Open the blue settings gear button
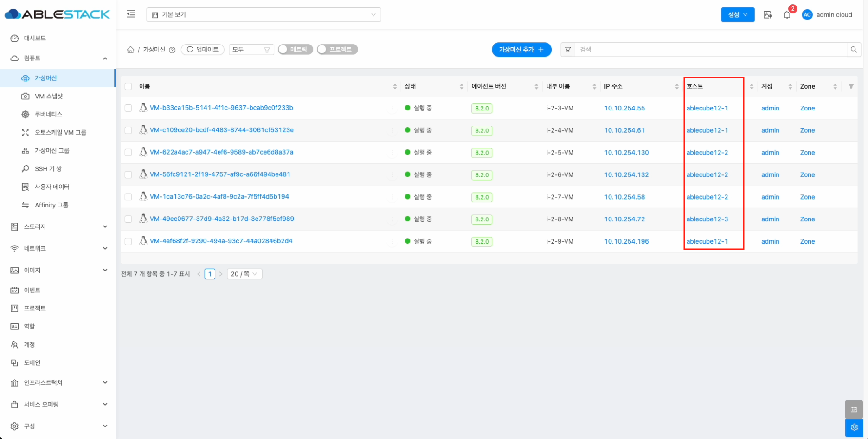868x439 pixels. [854, 427]
